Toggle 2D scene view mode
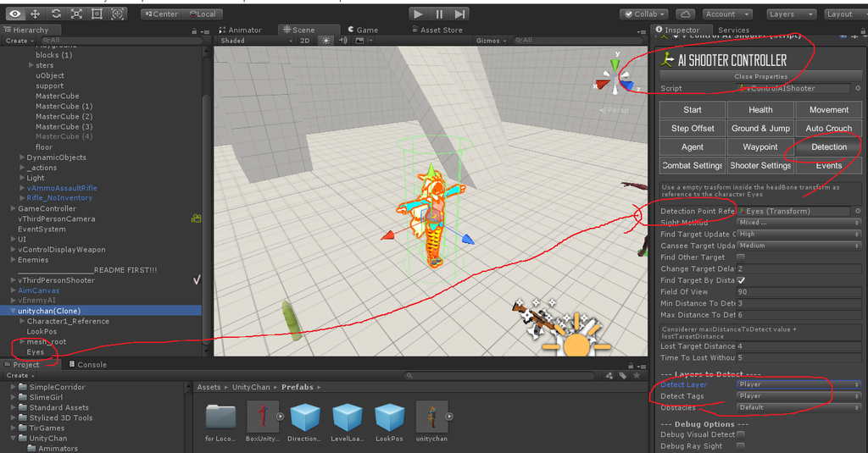Screen dimensions: 868x453 pyautogui.click(x=305, y=41)
